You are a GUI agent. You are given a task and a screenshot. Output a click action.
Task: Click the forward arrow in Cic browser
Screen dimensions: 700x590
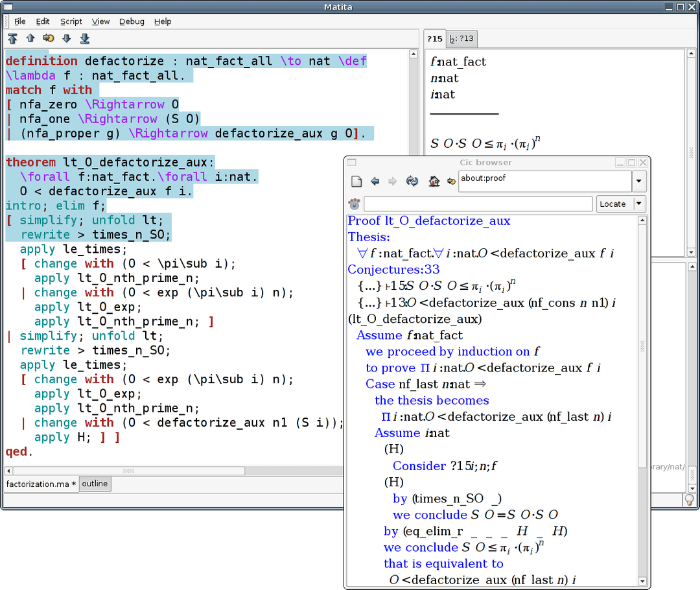pos(392,182)
